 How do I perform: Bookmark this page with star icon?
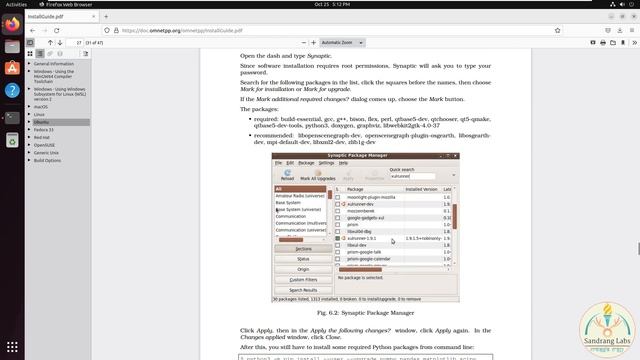[558, 31]
